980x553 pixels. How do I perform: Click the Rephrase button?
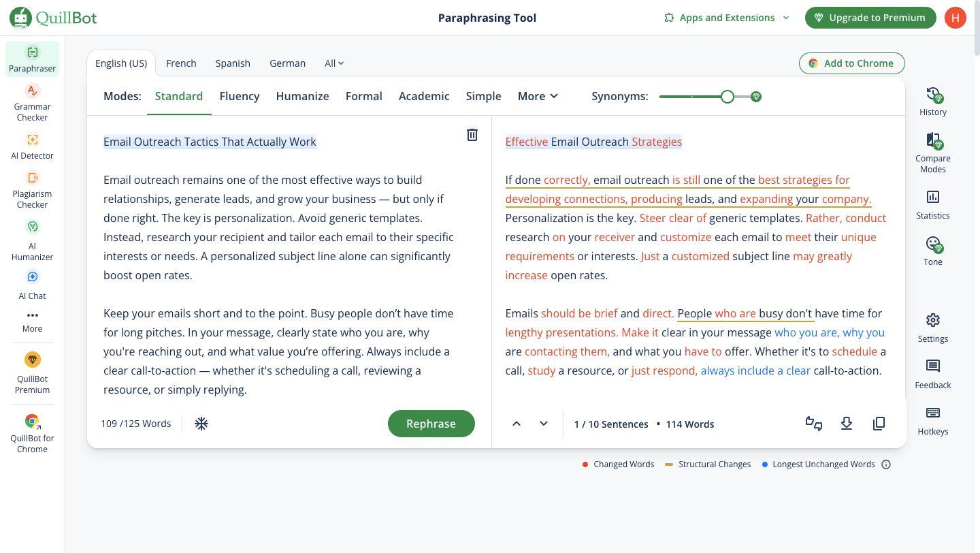[431, 424]
